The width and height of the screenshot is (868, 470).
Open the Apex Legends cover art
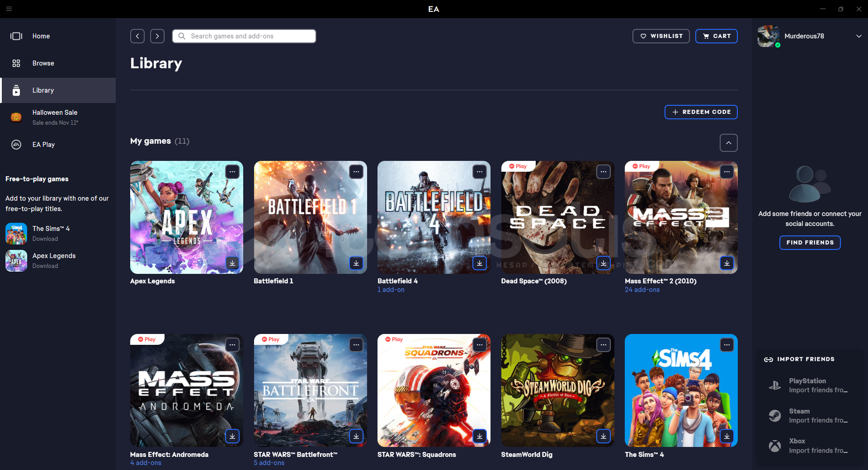pos(187,217)
